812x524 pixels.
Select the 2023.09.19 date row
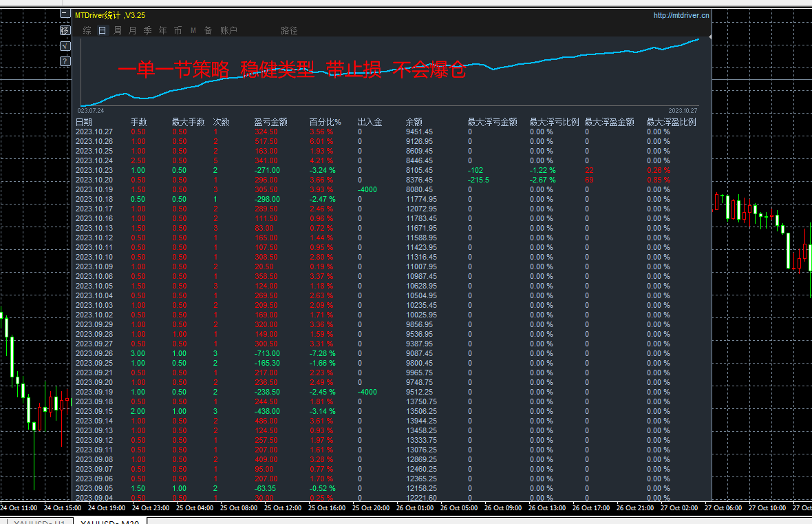[x=94, y=392]
